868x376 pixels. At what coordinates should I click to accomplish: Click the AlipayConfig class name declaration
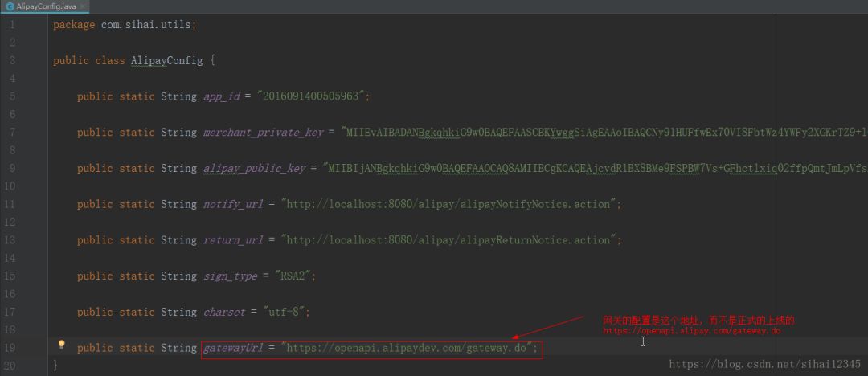point(166,61)
